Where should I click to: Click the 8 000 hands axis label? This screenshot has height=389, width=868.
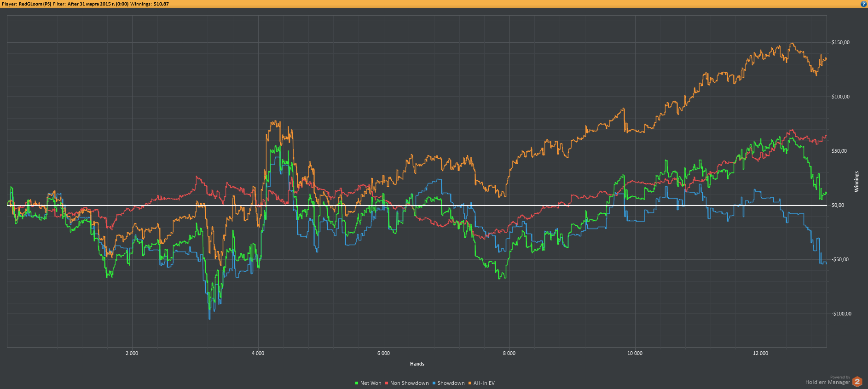[x=509, y=353]
